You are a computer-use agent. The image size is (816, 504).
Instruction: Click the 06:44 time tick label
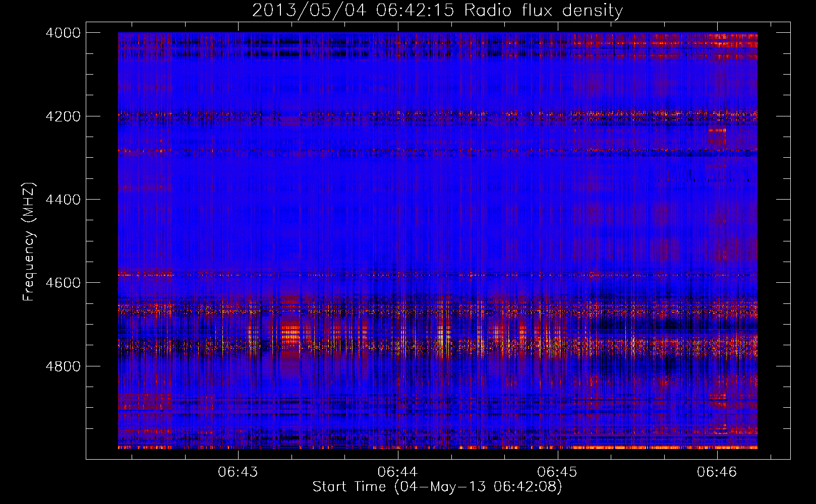(x=398, y=472)
